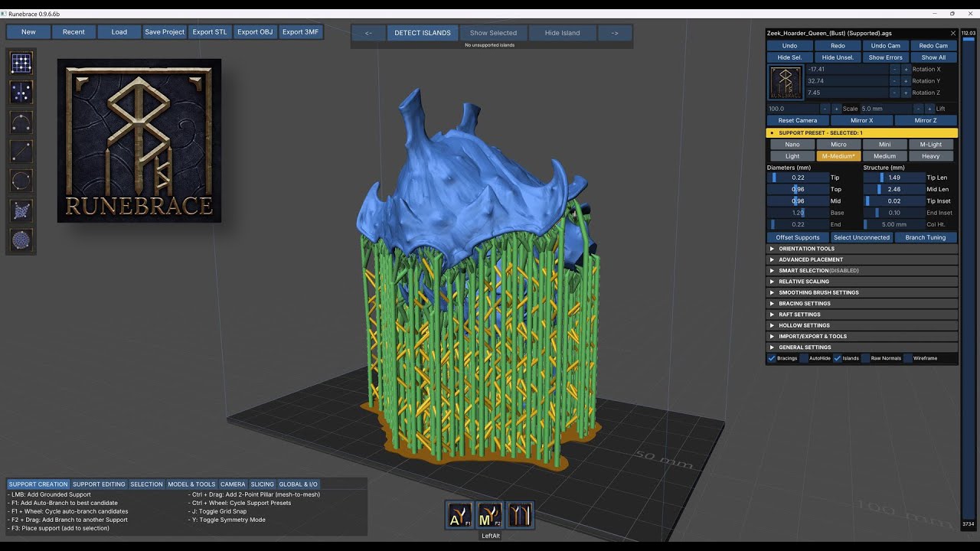
Task: Switch to the Model & Tools tab
Action: click(x=191, y=484)
